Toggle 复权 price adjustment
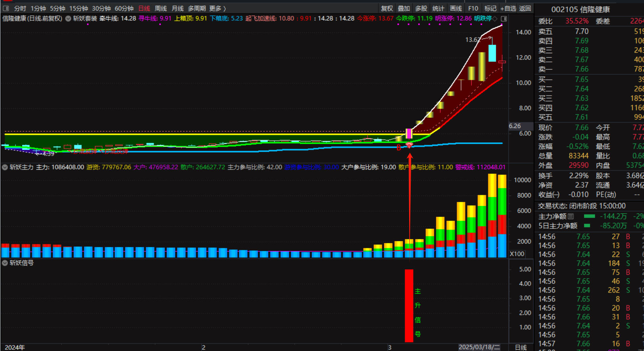 387,8
